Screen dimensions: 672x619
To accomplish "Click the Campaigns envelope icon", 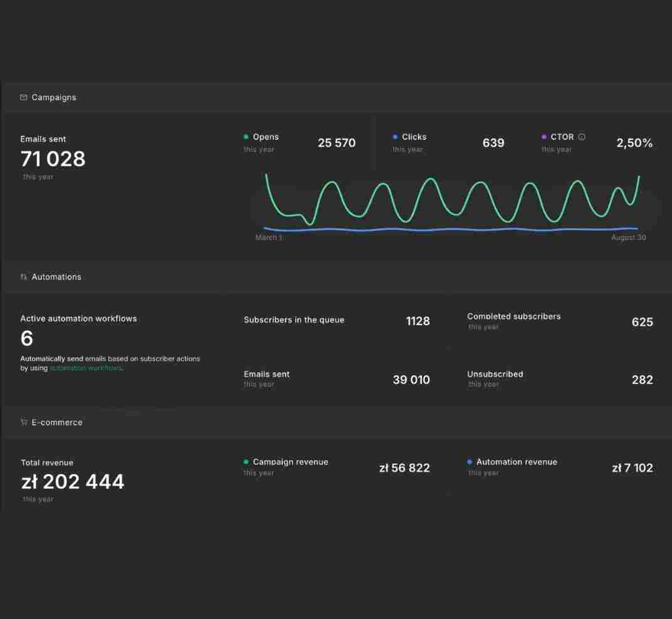I will coord(24,97).
